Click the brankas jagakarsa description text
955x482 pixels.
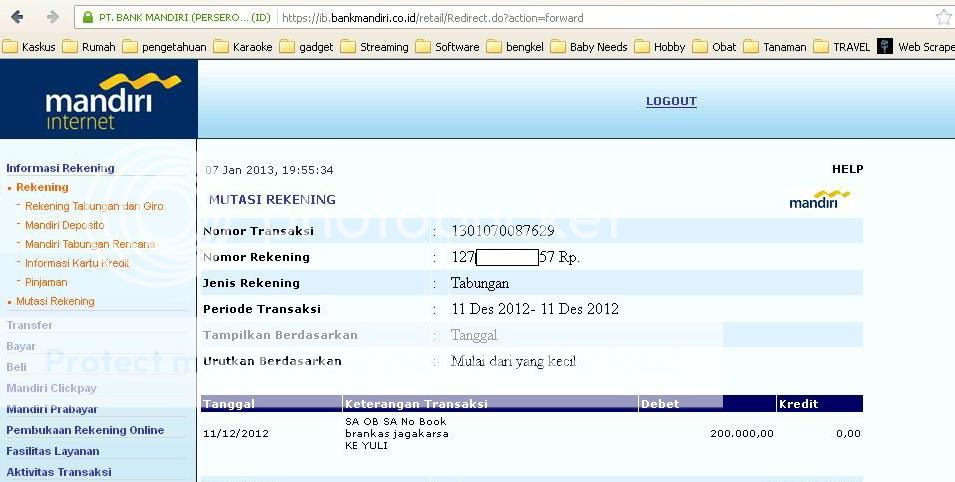click(x=396, y=433)
